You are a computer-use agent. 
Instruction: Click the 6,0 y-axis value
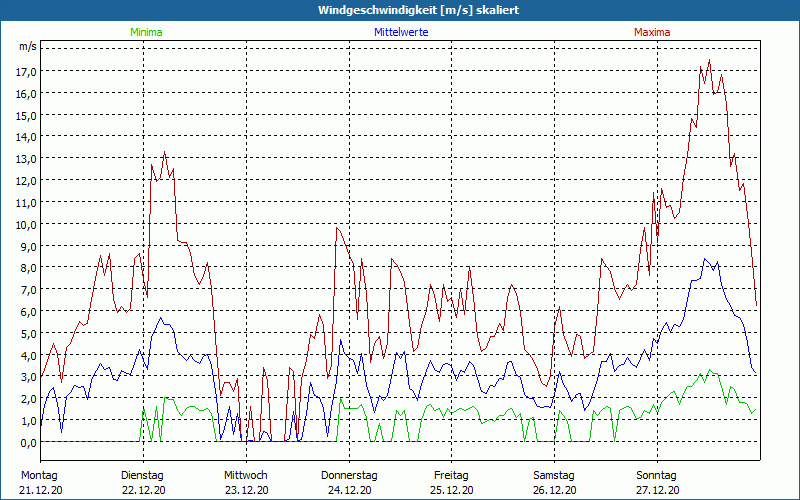click(x=28, y=312)
